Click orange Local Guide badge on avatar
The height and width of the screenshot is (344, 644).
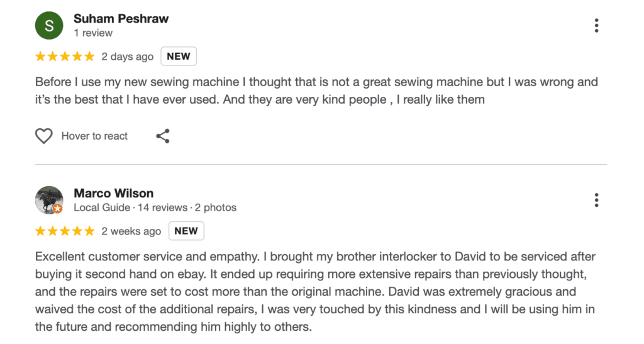coord(58,208)
